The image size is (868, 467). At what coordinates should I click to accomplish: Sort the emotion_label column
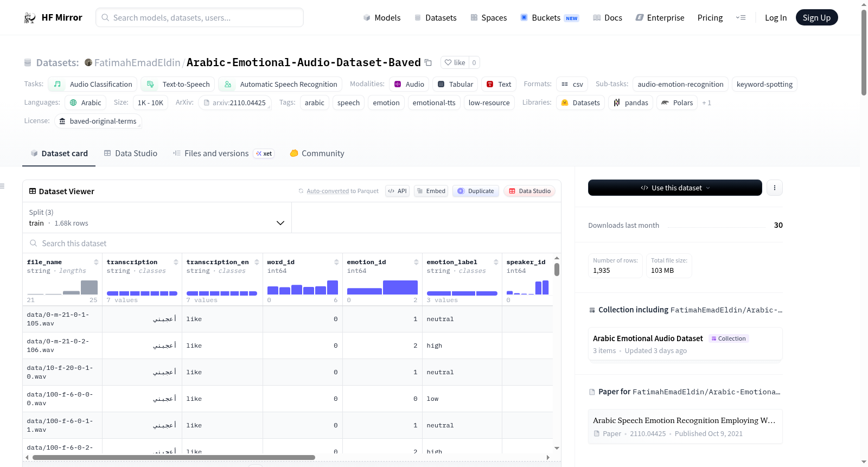pyautogui.click(x=496, y=262)
